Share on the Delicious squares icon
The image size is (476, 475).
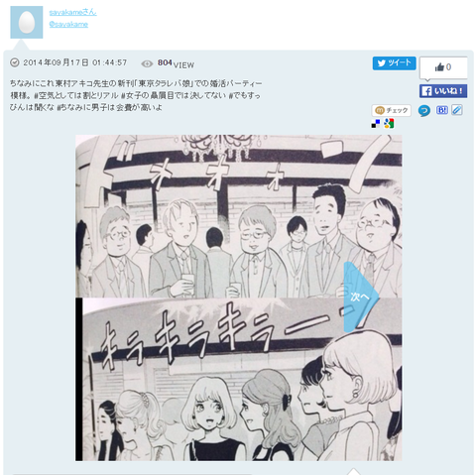pyautogui.click(x=376, y=124)
